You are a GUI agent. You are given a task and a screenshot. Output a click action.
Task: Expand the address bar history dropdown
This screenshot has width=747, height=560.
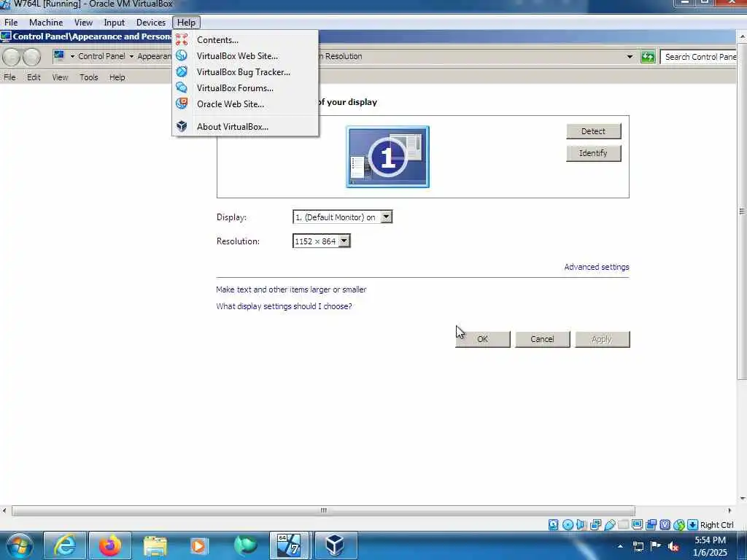[630, 57]
